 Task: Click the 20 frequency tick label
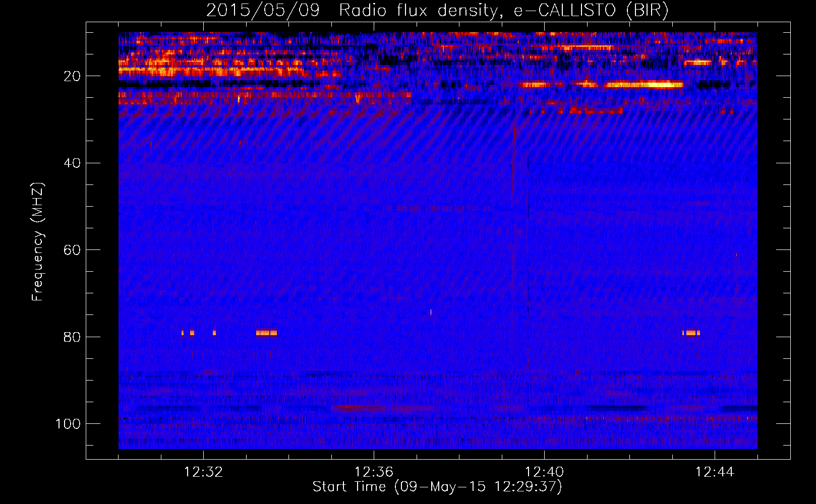tap(72, 76)
